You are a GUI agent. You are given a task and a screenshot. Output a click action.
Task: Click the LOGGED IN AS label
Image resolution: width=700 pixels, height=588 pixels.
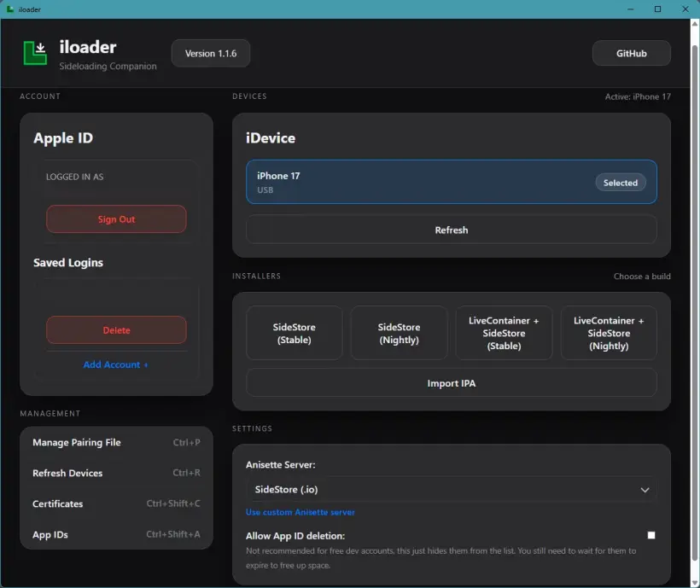pos(74,177)
